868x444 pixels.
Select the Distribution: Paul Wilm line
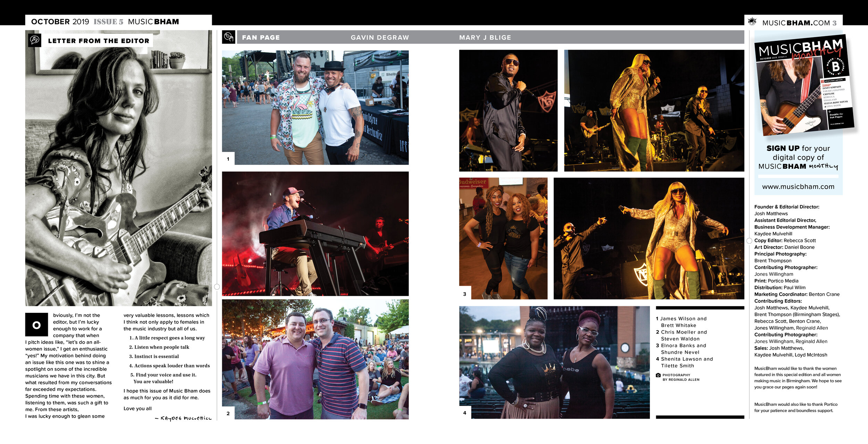tap(780, 287)
